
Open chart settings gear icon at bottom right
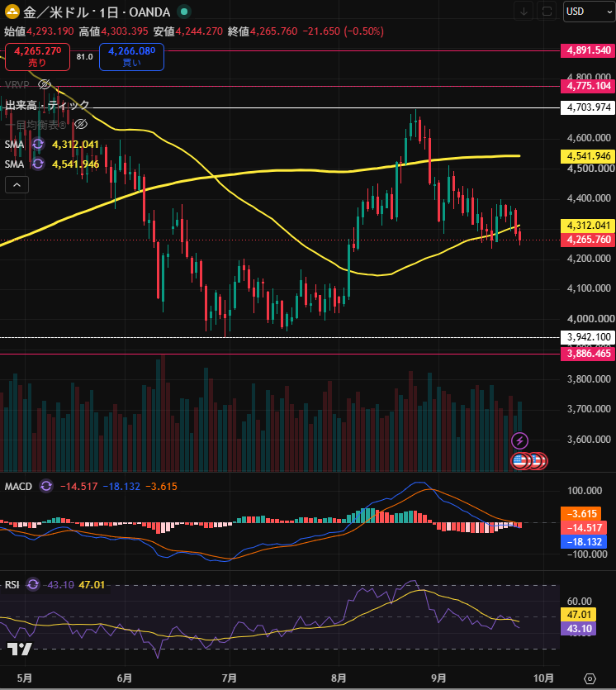590,678
